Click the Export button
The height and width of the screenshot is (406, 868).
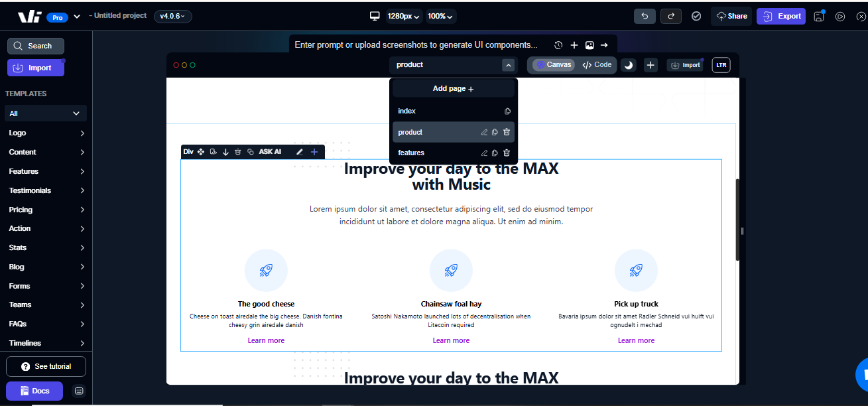coord(781,16)
